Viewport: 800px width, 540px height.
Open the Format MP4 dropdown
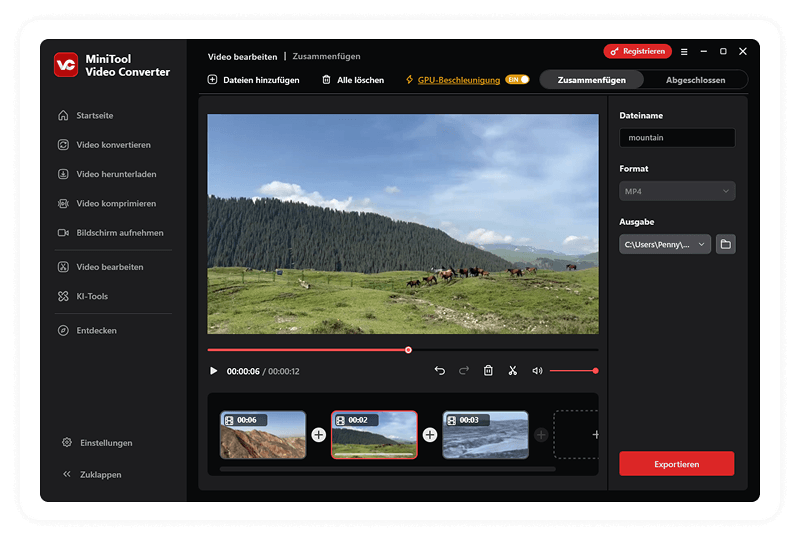677,191
